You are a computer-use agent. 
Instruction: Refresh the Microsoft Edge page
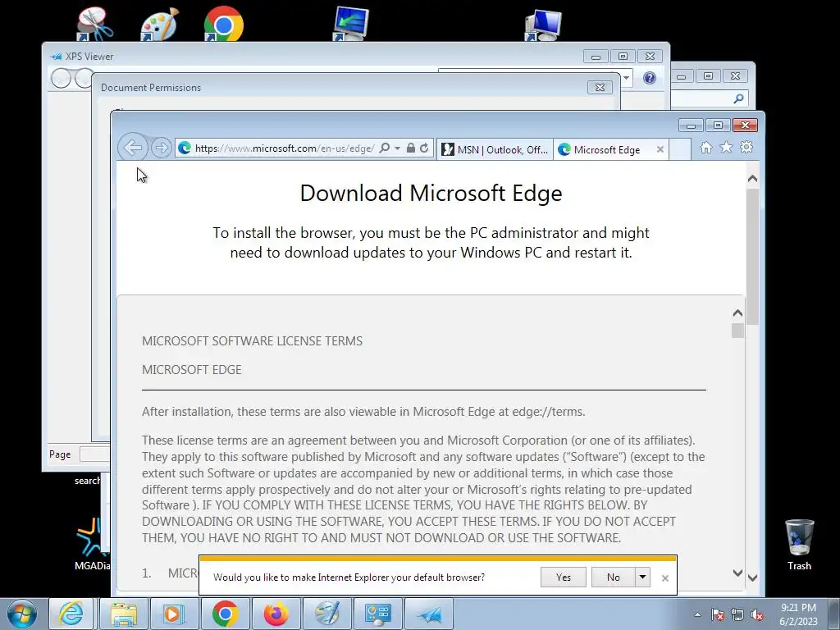424,148
